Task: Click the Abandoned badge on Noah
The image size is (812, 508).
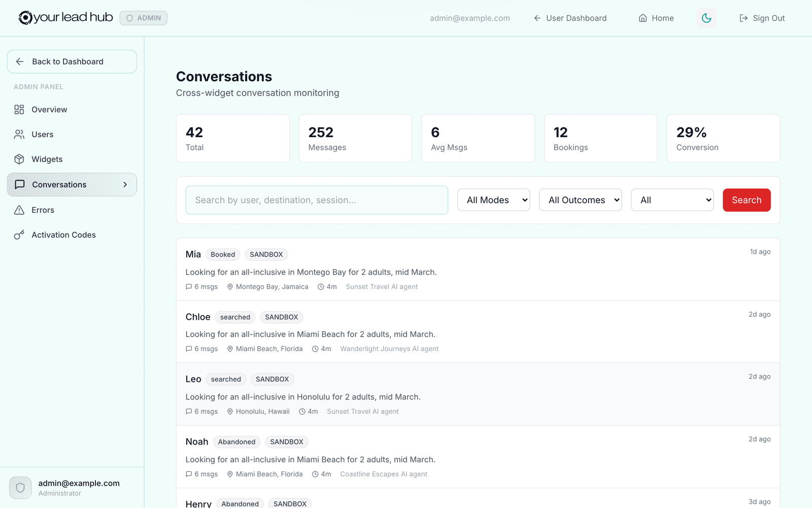Action: coord(236,442)
